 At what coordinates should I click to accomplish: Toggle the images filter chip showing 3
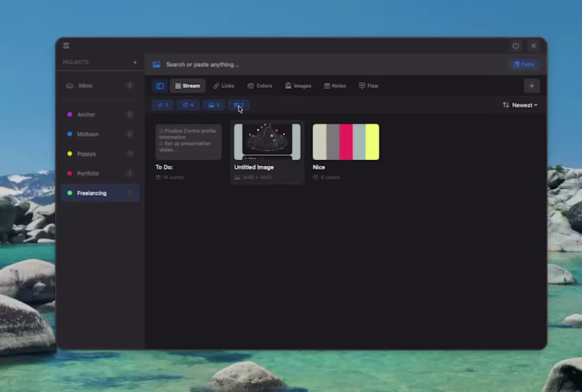(214, 105)
